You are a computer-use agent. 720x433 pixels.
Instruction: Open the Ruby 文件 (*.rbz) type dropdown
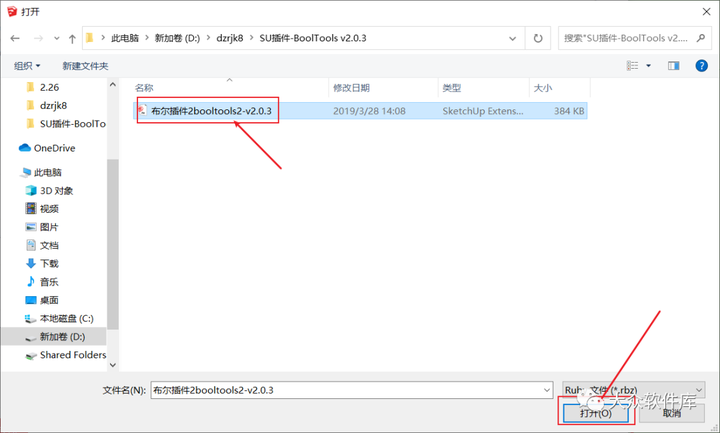pos(634,390)
